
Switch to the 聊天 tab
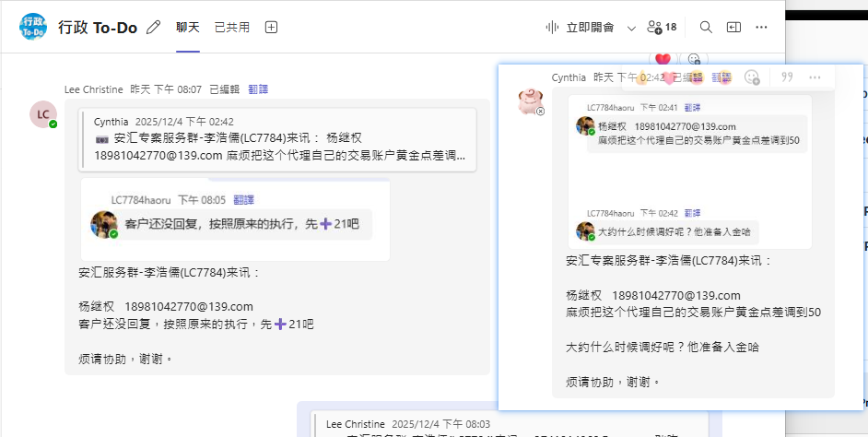188,27
